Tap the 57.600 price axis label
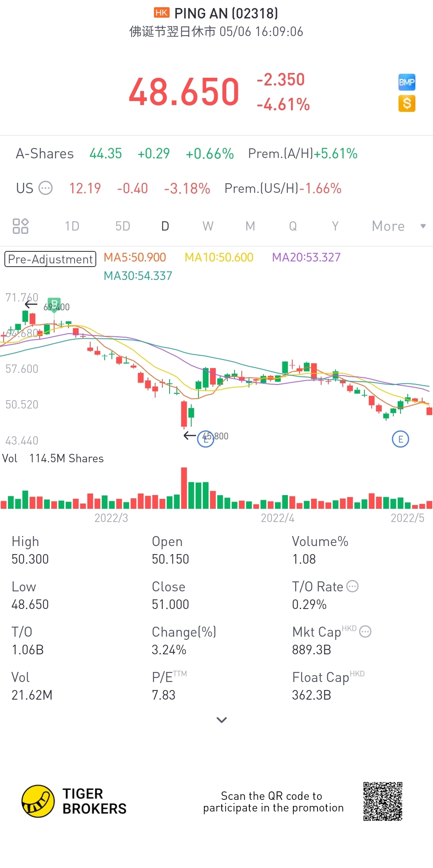This screenshot has width=433, height=868. [x=22, y=369]
